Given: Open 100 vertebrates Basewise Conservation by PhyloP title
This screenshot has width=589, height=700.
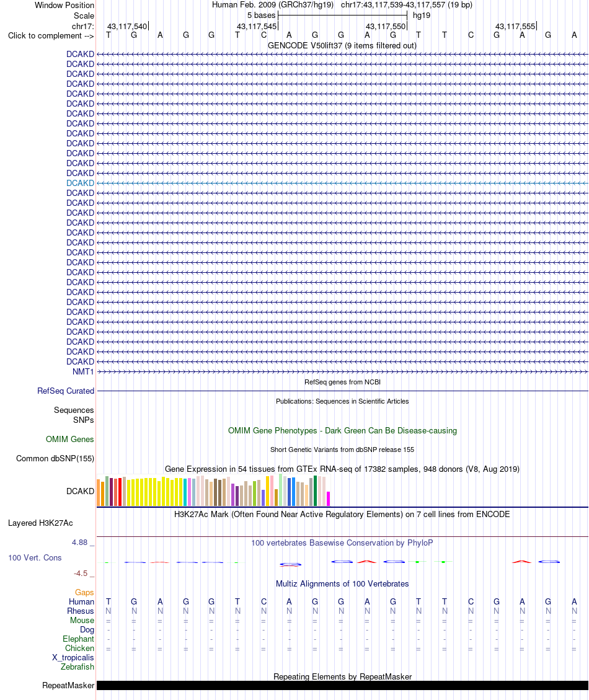Looking at the screenshot, I should tap(342, 543).
